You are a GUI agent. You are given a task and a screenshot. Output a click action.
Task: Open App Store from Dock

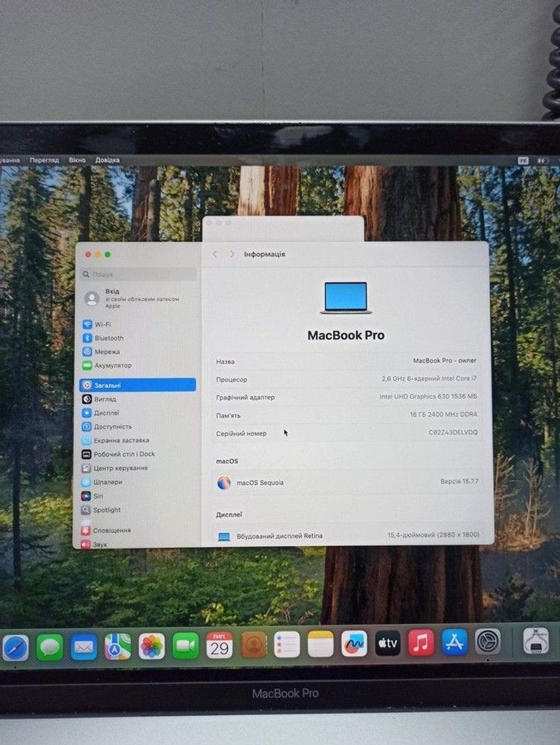454,642
